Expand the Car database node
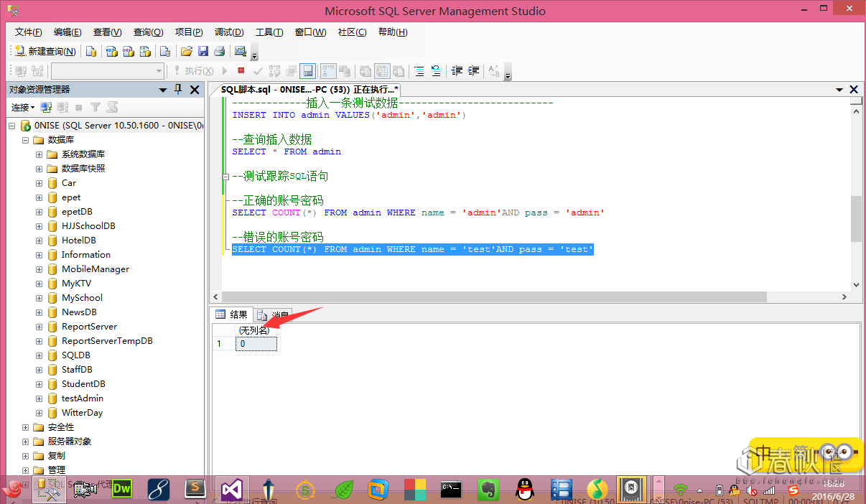 point(39,183)
